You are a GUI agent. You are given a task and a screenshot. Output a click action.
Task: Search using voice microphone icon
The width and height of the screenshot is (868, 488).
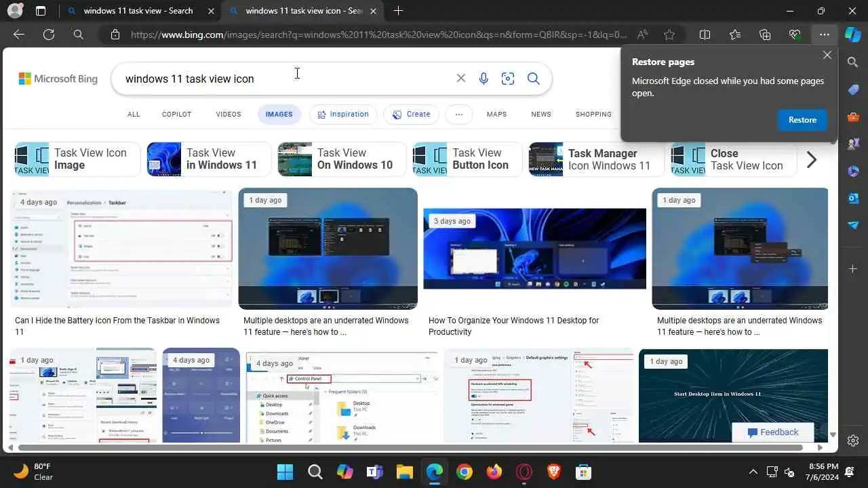(484, 79)
